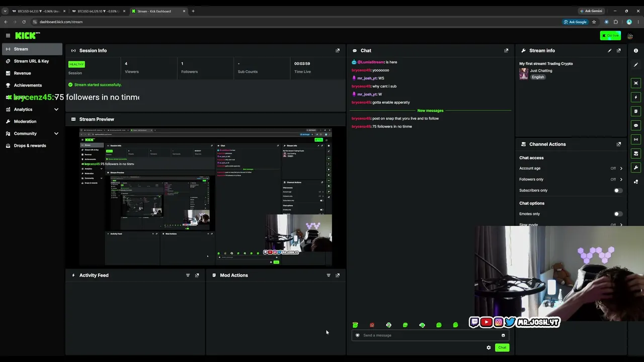Send message with Chat button
644x362 pixels.
[502, 347]
